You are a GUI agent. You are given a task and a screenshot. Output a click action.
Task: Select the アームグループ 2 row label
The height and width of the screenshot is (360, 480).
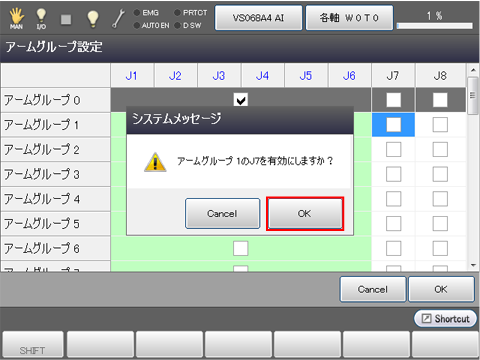[x=56, y=149]
